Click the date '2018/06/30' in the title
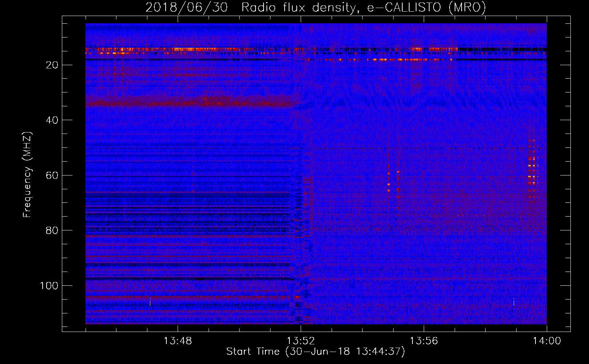This screenshot has width=589, height=364. tap(187, 8)
